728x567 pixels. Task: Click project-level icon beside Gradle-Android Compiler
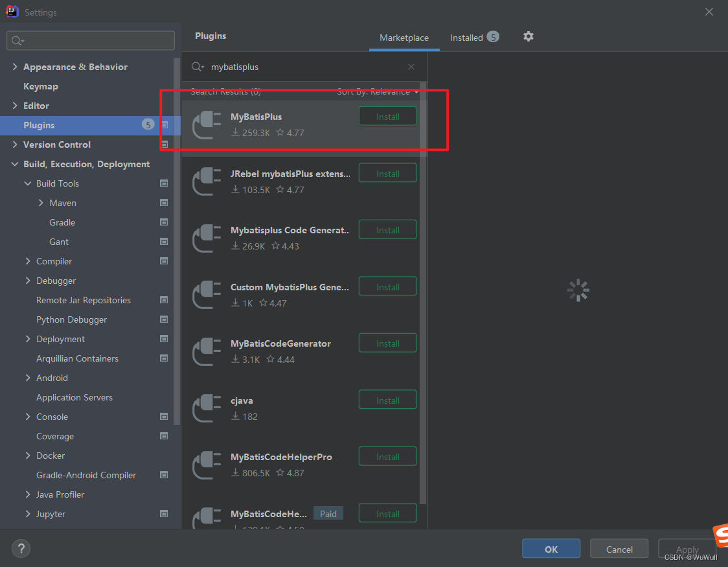point(164,475)
